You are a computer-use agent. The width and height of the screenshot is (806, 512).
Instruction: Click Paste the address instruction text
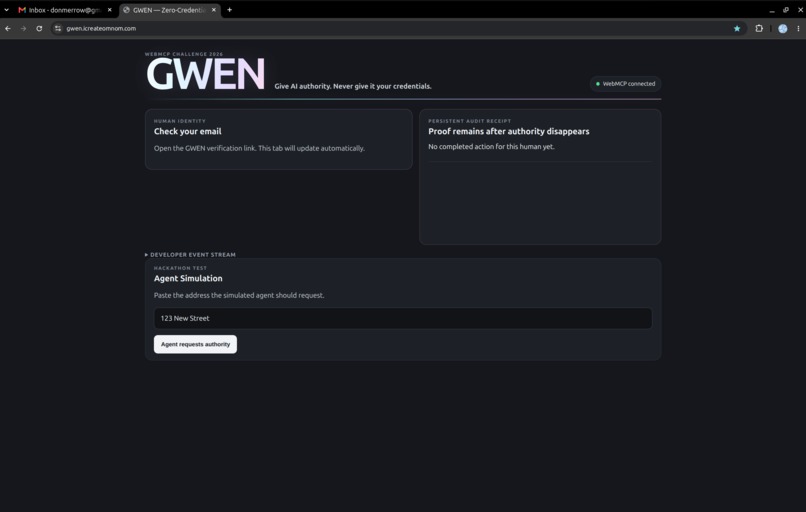239,295
